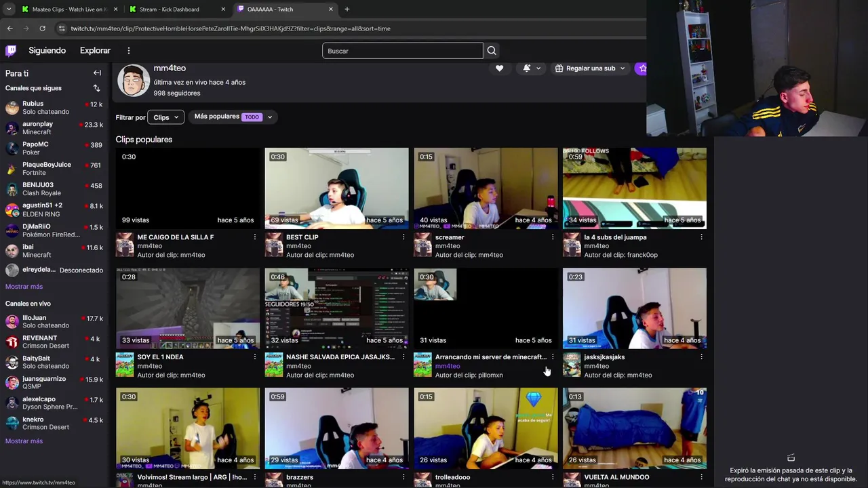The image size is (868, 488).
Task: Expand live channels with Mostrar más
Action: [x=24, y=441]
